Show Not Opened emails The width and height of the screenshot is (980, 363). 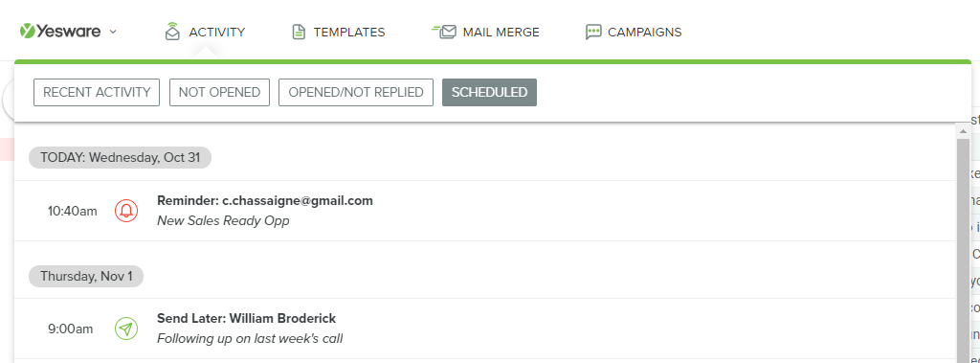pos(219,93)
